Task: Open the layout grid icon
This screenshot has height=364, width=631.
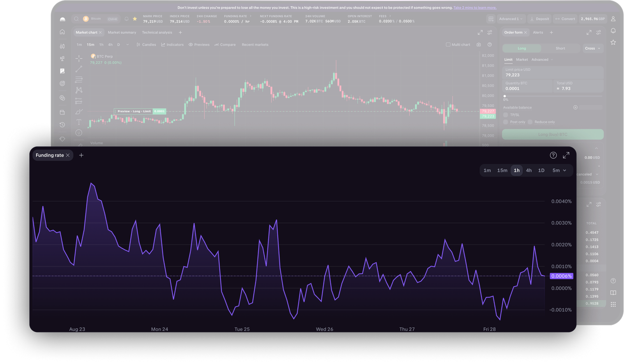Action: tap(491, 19)
